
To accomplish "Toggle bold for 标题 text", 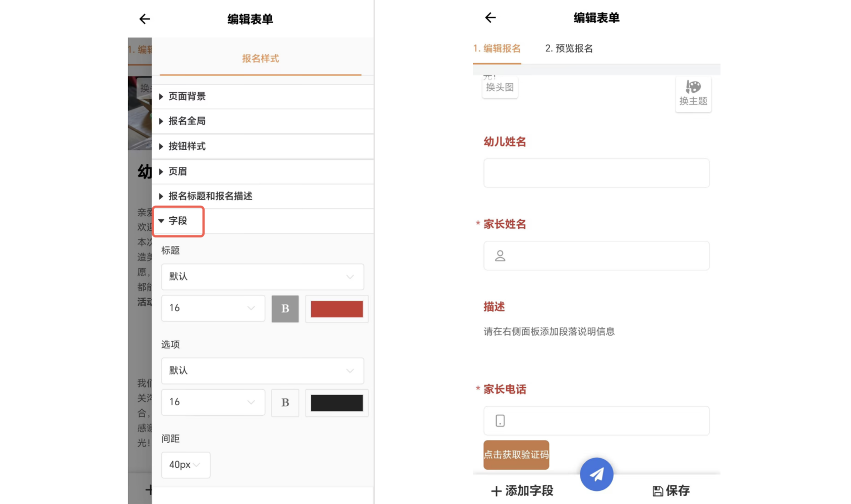I will (285, 308).
